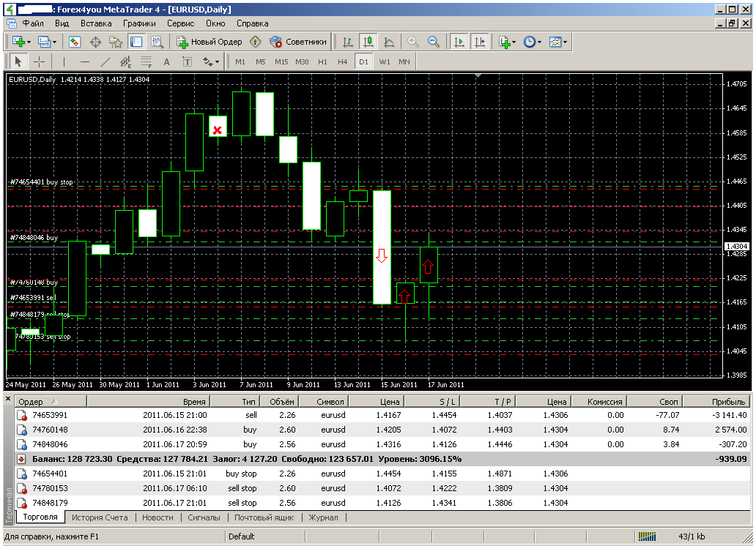Select the vertical line drawing tool
The height and width of the screenshot is (546, 756).
coord(64,61)
